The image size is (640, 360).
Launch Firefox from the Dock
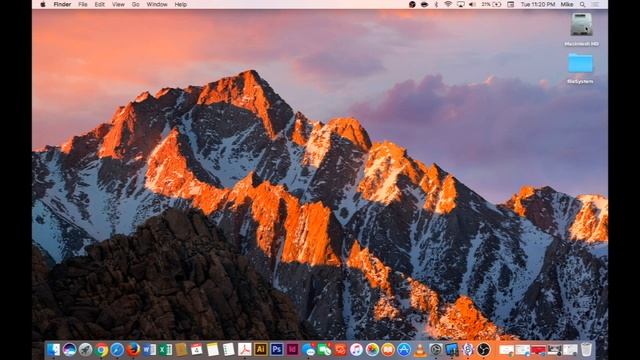tap(133, 350)
